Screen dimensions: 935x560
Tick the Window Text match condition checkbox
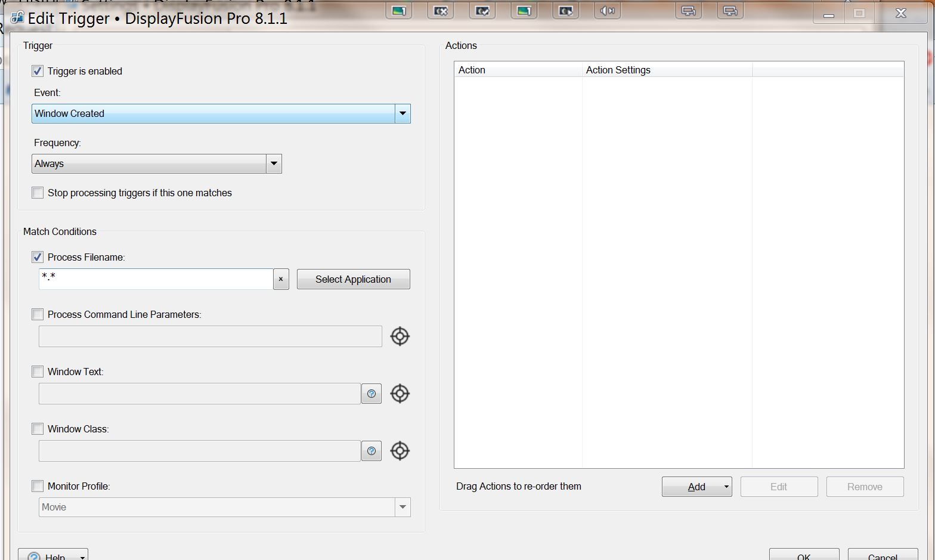(38, 372)
